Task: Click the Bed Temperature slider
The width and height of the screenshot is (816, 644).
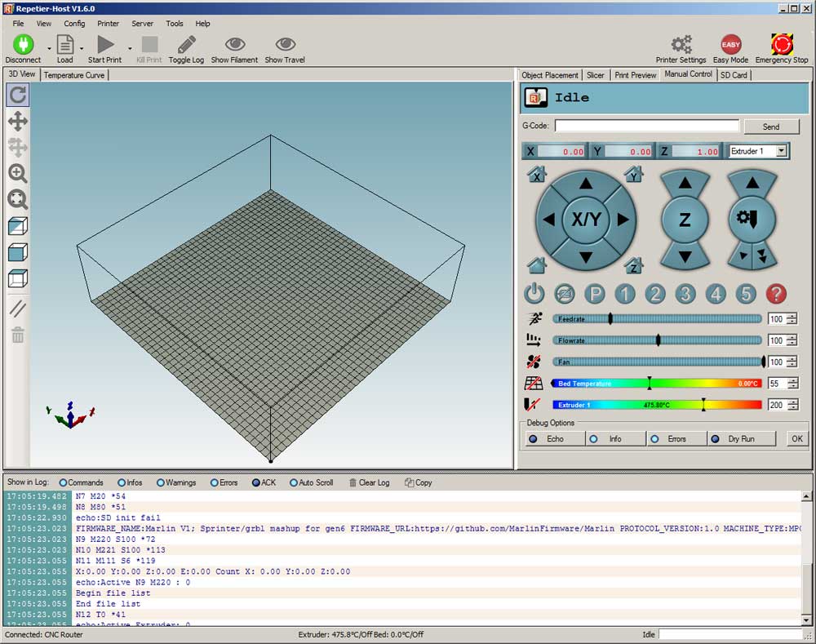Action: pyautogui.click(x=656, y=383)
